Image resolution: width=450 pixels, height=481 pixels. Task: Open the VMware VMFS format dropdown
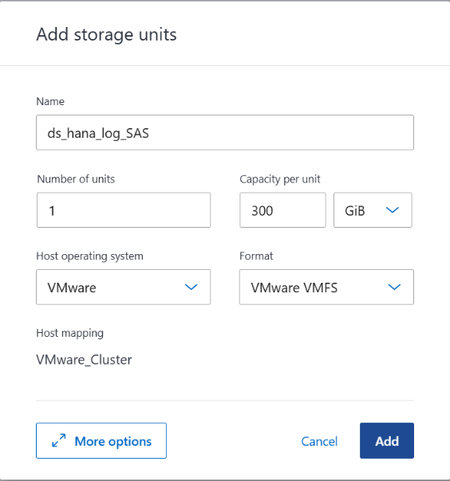pyautogui.click(x=326, y=287)
